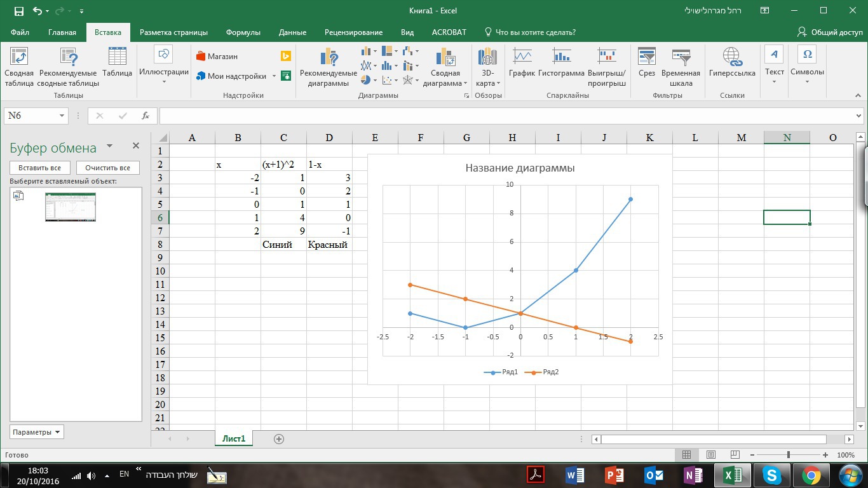Open Skype from the taskbar
868x488 pixels.
pos(771,475)
